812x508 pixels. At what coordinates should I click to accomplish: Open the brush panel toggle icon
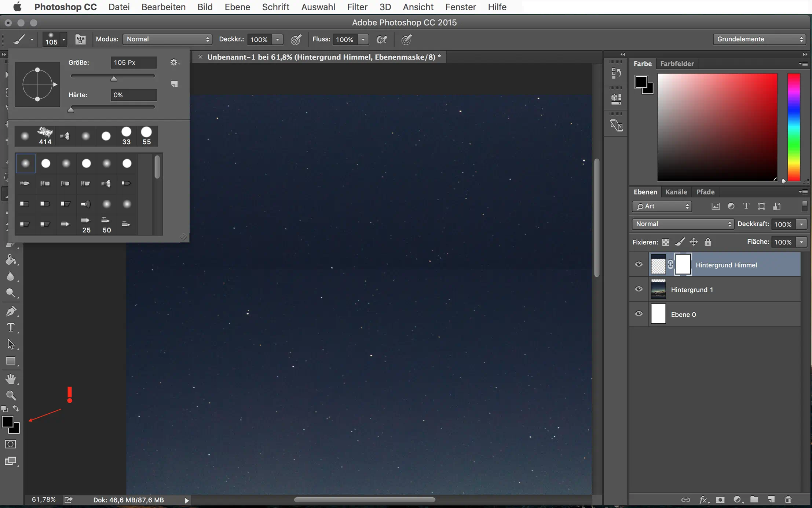pyautogui.click(x=80, y=39)
